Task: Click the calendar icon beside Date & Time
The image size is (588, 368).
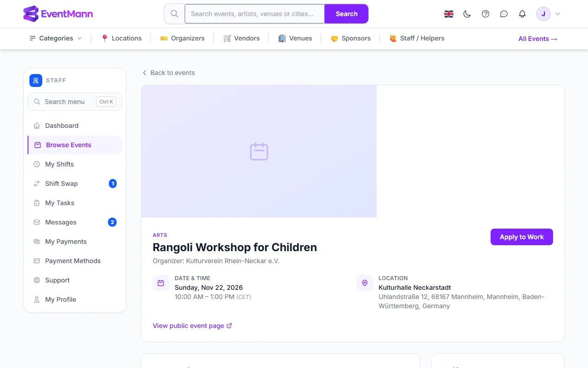Action: pos(161,283)
